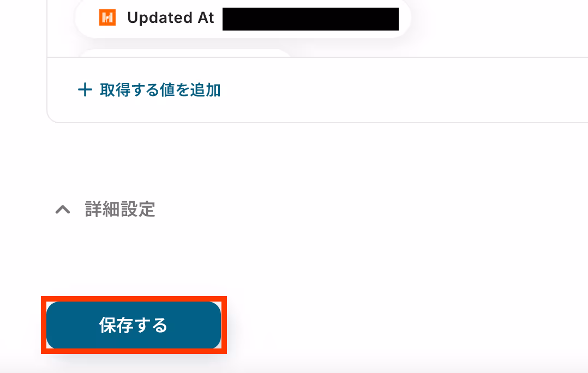The image size is (588, 373).
Task: Choose the 取得する値を追加 text
Action: 160,90
